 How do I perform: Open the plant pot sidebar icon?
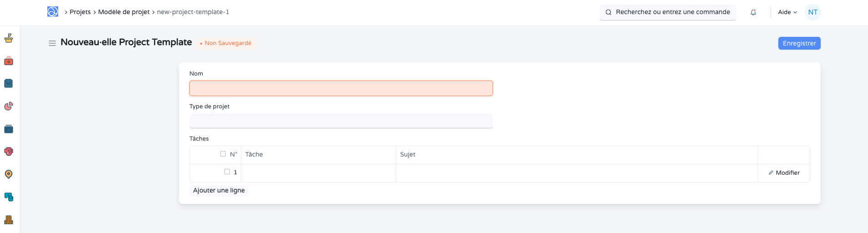click(9, 38)
